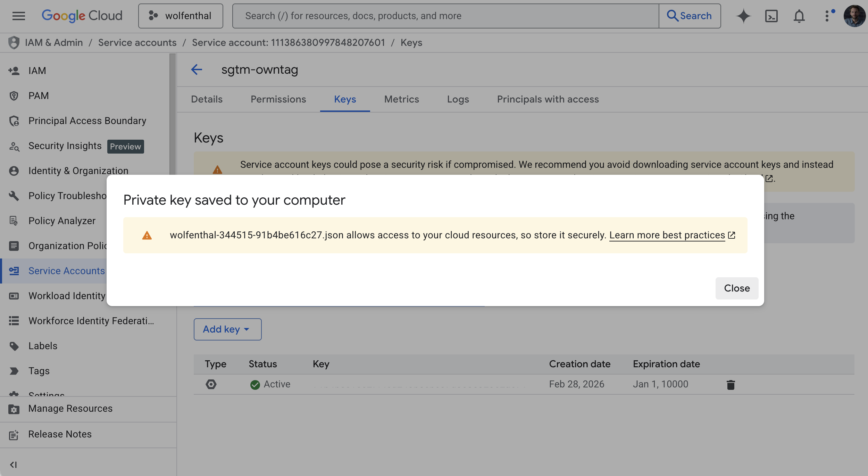Switch to the Metrics tab
This screenshot has width=868, height=476.
point(401,99)
